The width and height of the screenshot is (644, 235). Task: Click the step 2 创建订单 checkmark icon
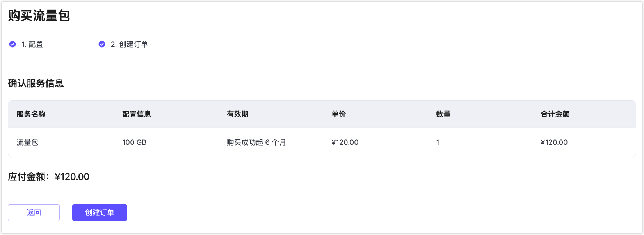[102, 44]
